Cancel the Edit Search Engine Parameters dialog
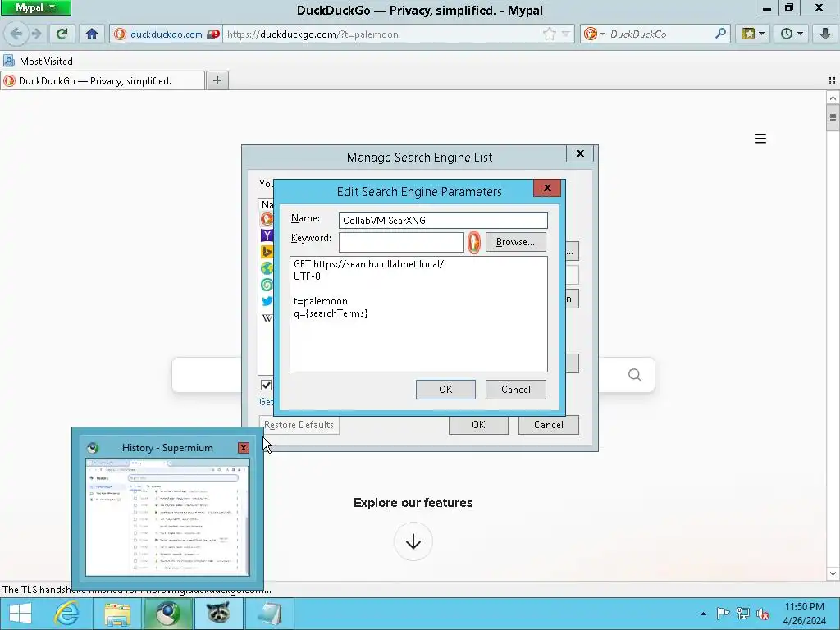The height and width of the screenshot is (630, 840). 515,390
